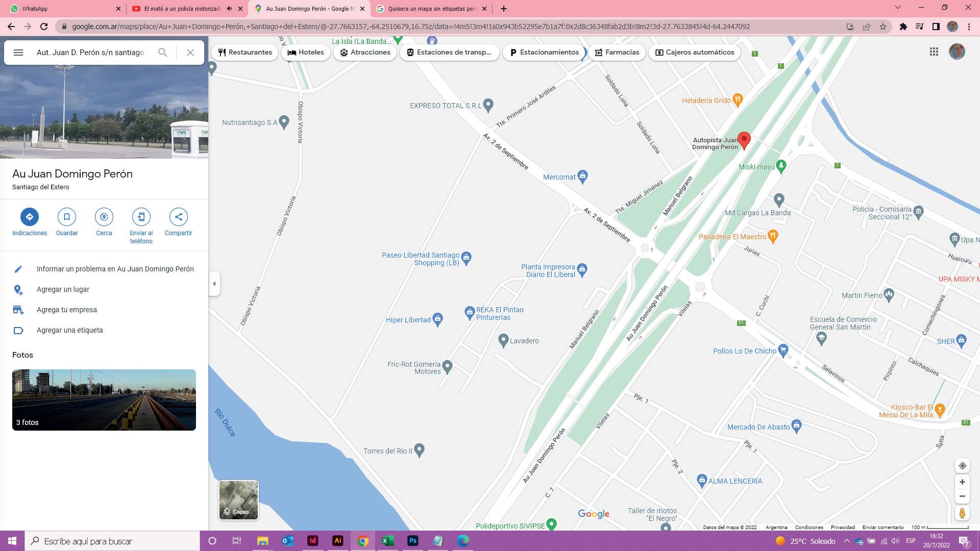Open the Google apps grid
Viewport: 980px width, 551px height.
coord(934,52)
